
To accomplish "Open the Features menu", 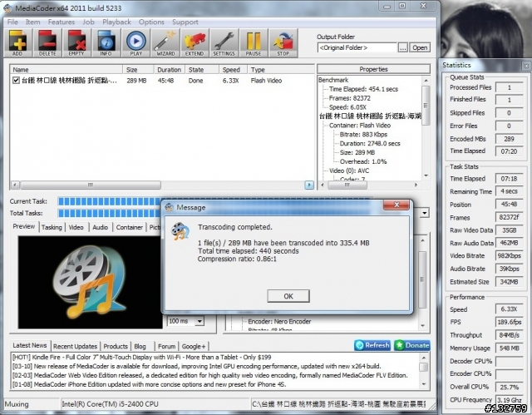I will point(62,22).
